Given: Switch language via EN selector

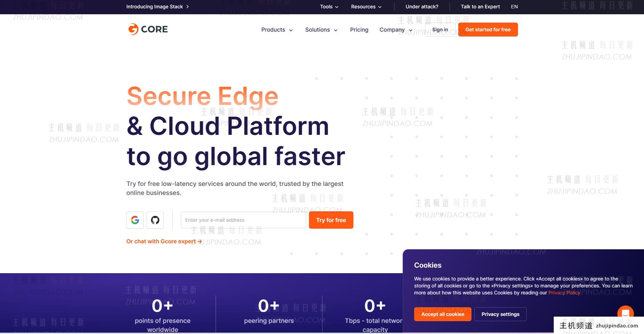Looking at the screenshot, I should [x=514, y=7].
